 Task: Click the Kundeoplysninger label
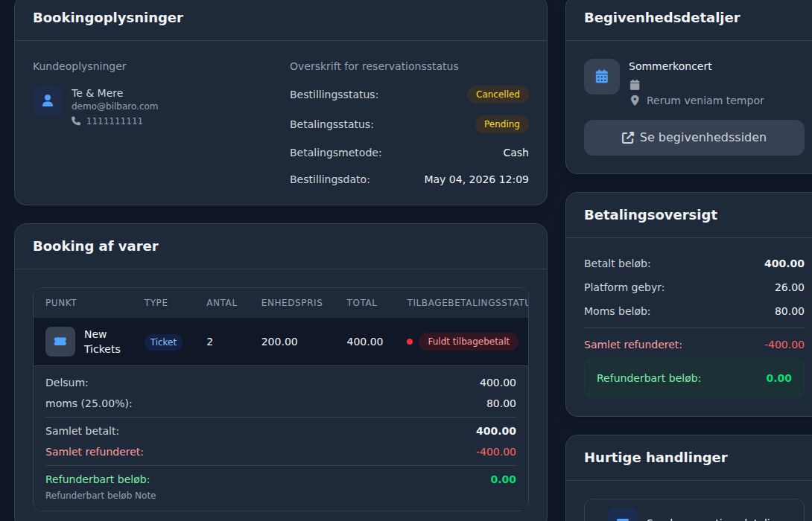tap(80, 66)
